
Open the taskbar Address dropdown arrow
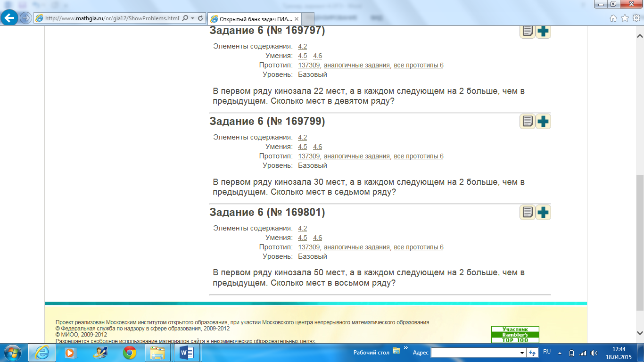tap(522, 353)
